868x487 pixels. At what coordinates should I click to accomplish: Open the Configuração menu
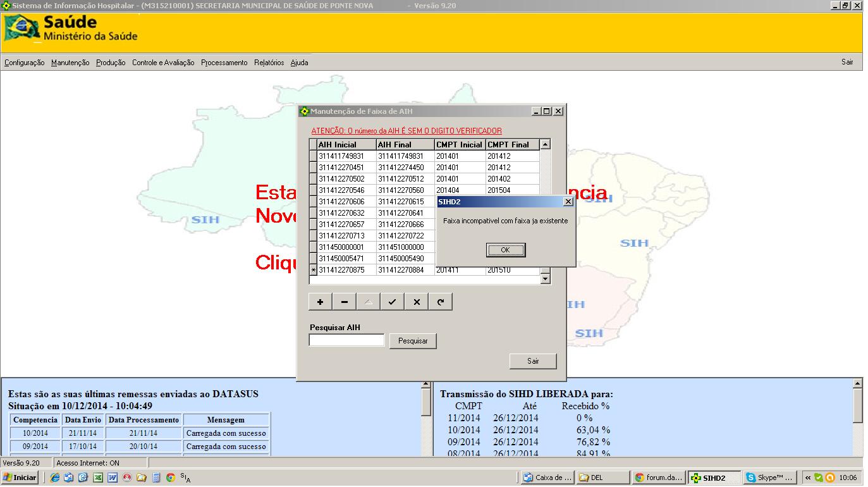pyautogui.click(x=24, y=63)
